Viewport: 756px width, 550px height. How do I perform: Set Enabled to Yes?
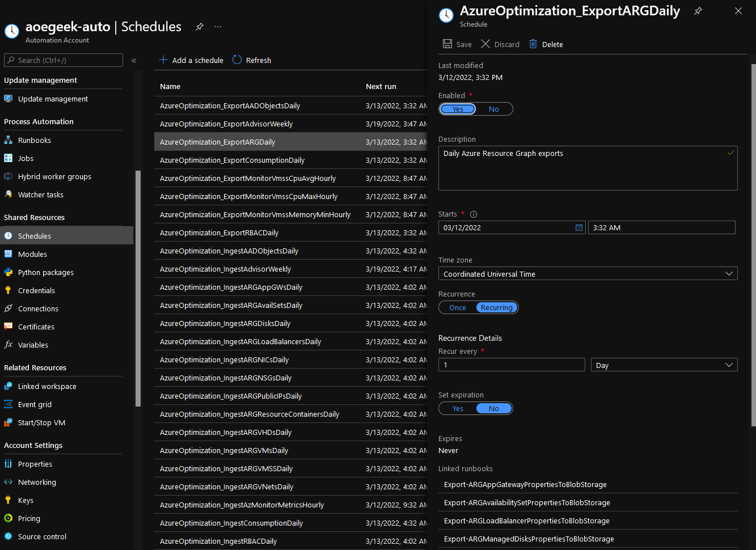coord(458,109)
